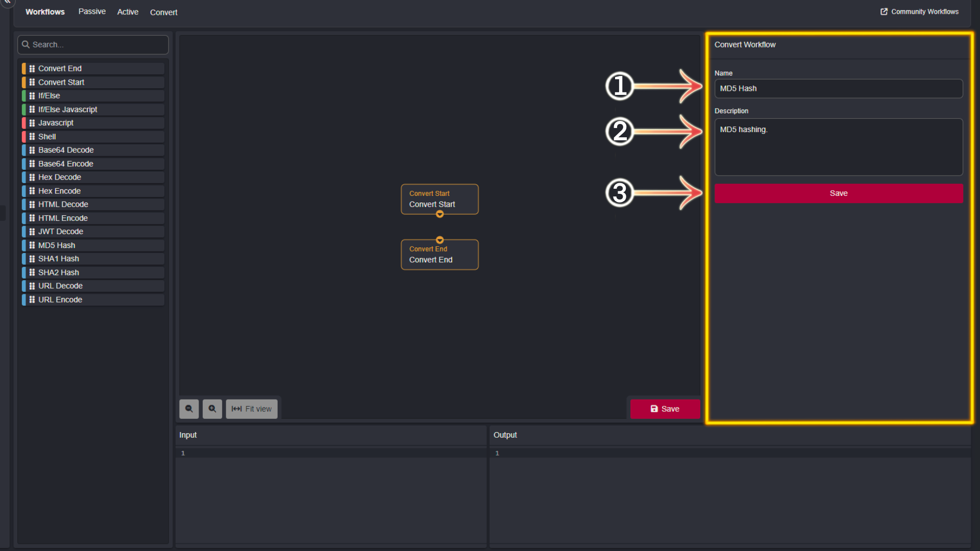Grab the drag handle of Convert End item
This screenshot has width=980, height=551.
pyautogui.click(x=32, y=68)
